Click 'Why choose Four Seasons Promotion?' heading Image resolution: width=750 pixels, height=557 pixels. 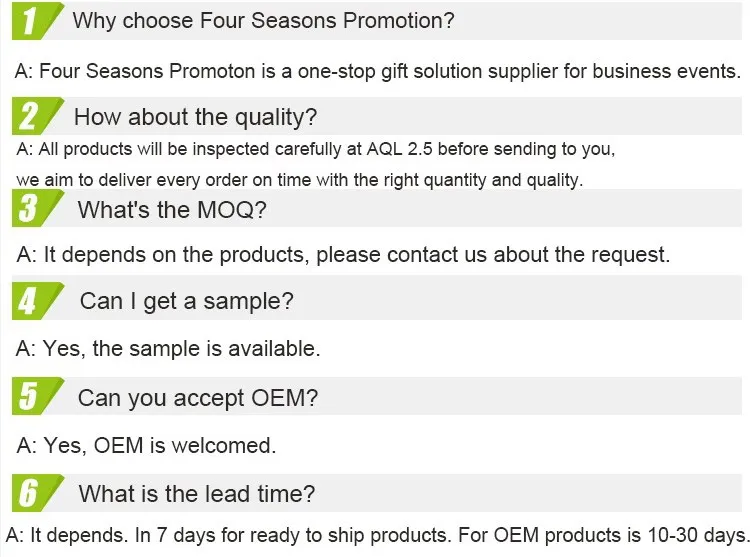click(264, 21)
